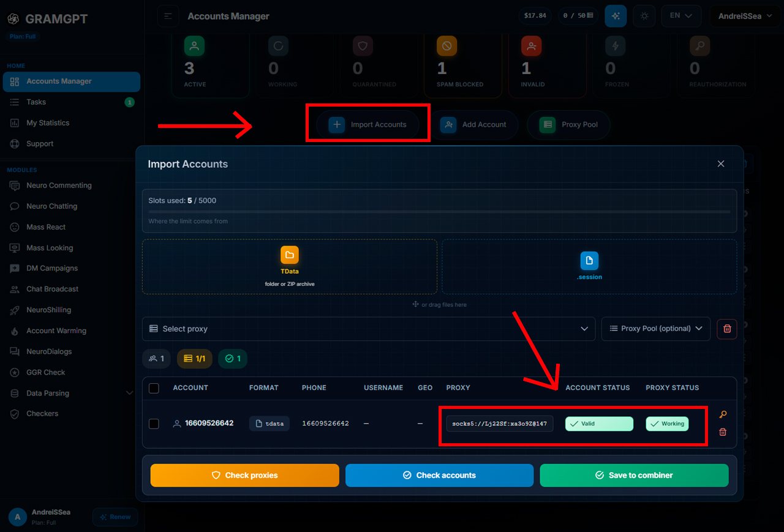This screenshot has width=784, height=532.
Task: Click the Invalid accounts stat card
Action: click(548, 64)
